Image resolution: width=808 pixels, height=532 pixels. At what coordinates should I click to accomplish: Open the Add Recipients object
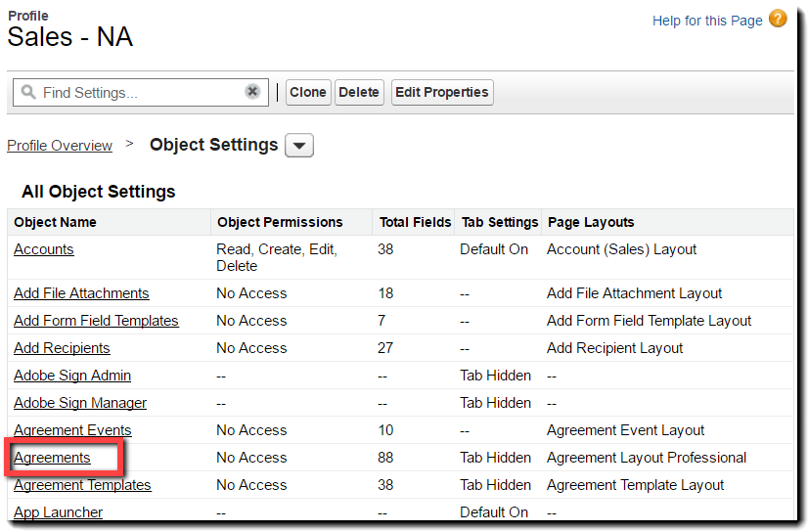click(62, 348)
